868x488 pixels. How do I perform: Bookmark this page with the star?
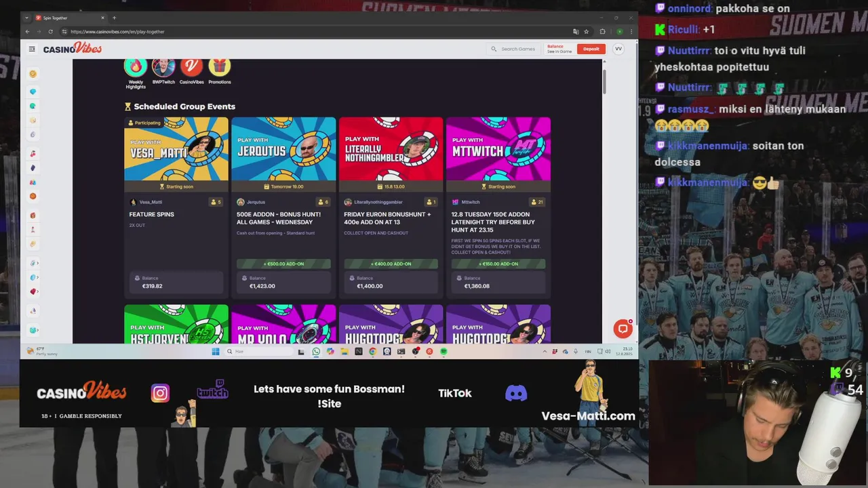(587, 32)
